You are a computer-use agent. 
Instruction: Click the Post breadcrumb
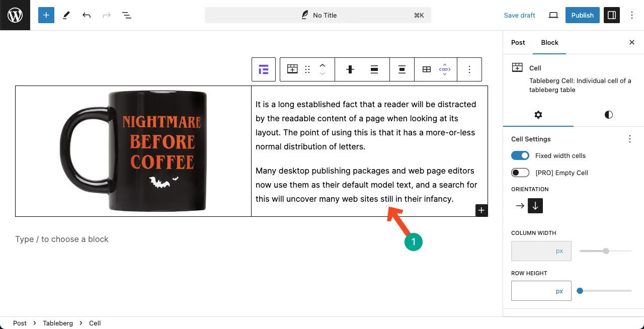[20, 323]
